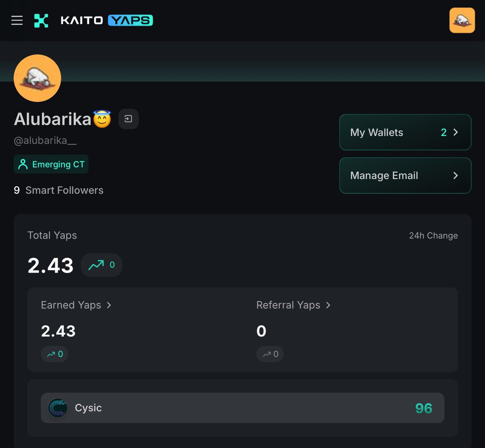The height and width of the screenshot is (448, 485).
Task: Click the Total Yaps 2.43 value
Action: pos(51,265)
